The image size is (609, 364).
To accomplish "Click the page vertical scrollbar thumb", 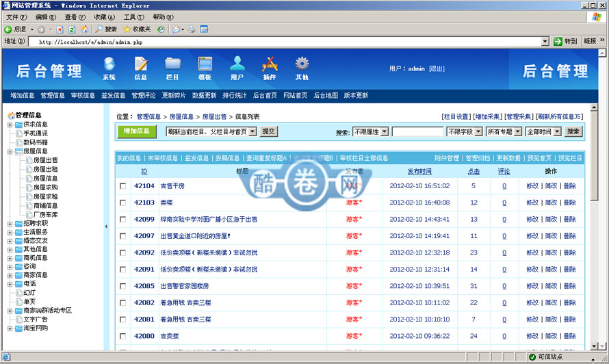I will tap(594, 156).
